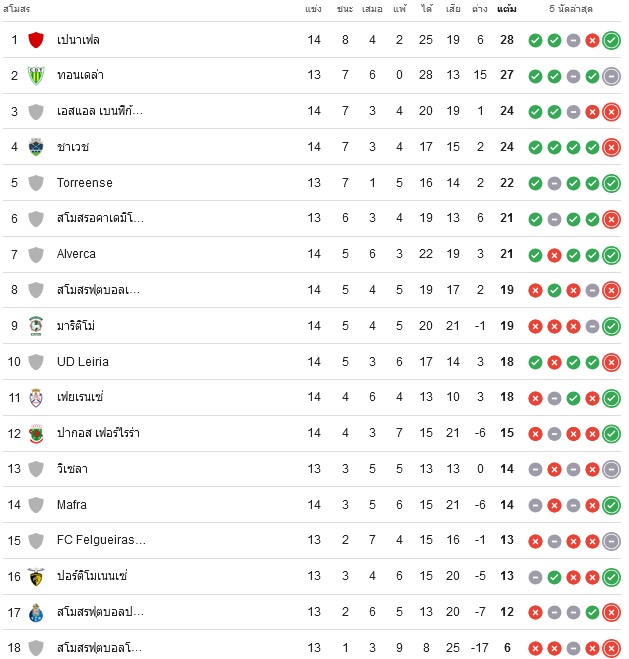
Task: Click Mafra's latest win result icon
Action: pos(611,505)
